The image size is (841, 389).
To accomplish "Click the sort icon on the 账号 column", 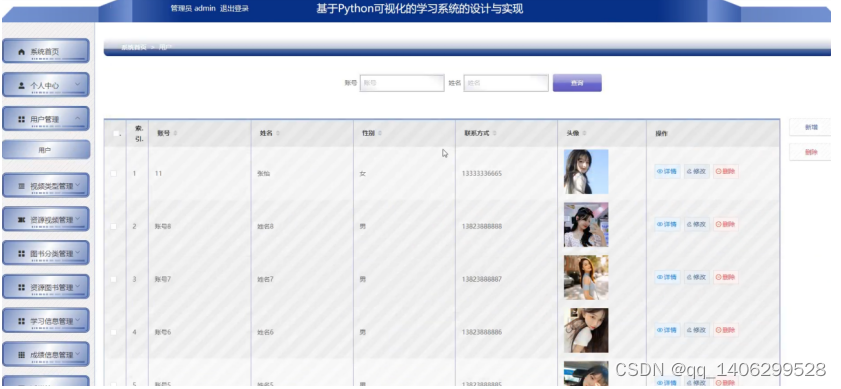I will pos(175,133).
